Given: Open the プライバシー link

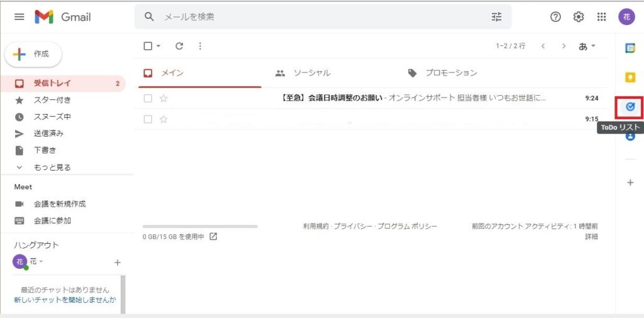Looking at the screenshot, I should click(352, 226).
